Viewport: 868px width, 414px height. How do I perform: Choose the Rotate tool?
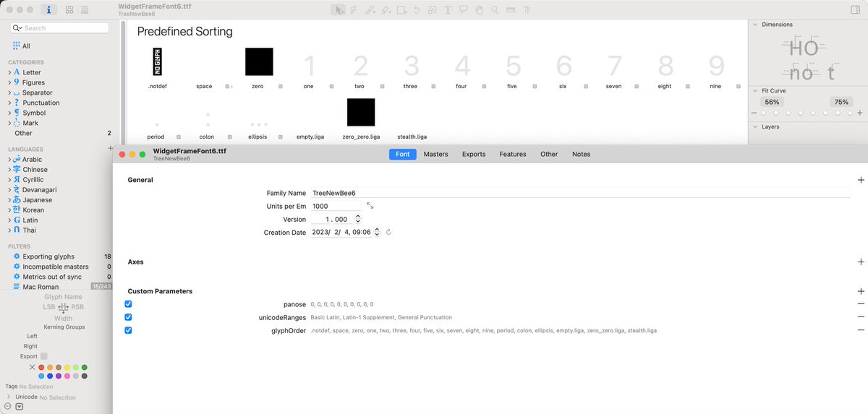coord(417,10)
